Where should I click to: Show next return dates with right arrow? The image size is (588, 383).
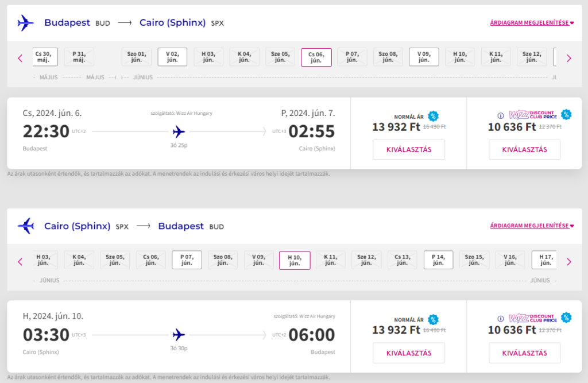pos(569,261)
